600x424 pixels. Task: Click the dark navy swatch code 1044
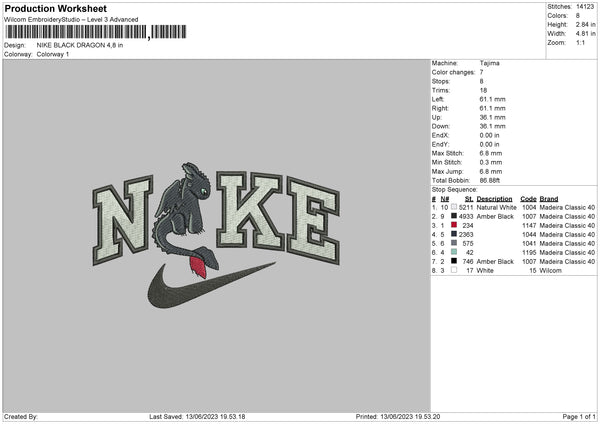454,234
